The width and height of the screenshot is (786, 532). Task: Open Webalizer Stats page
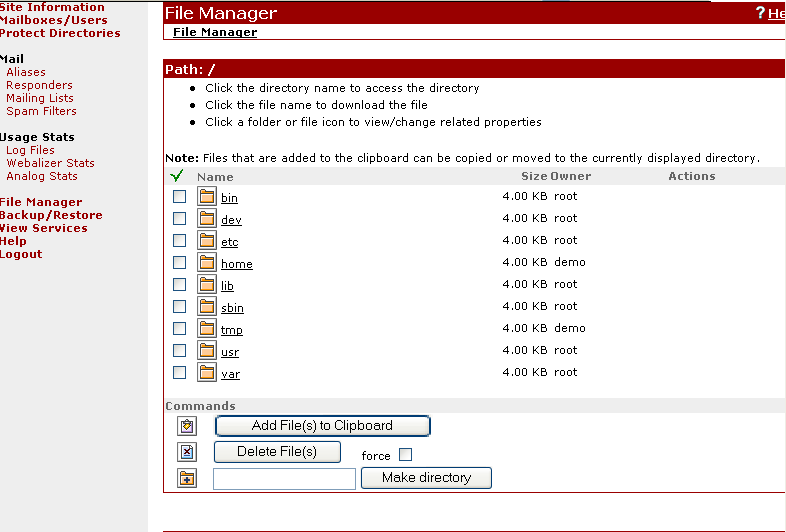(50, 163)
